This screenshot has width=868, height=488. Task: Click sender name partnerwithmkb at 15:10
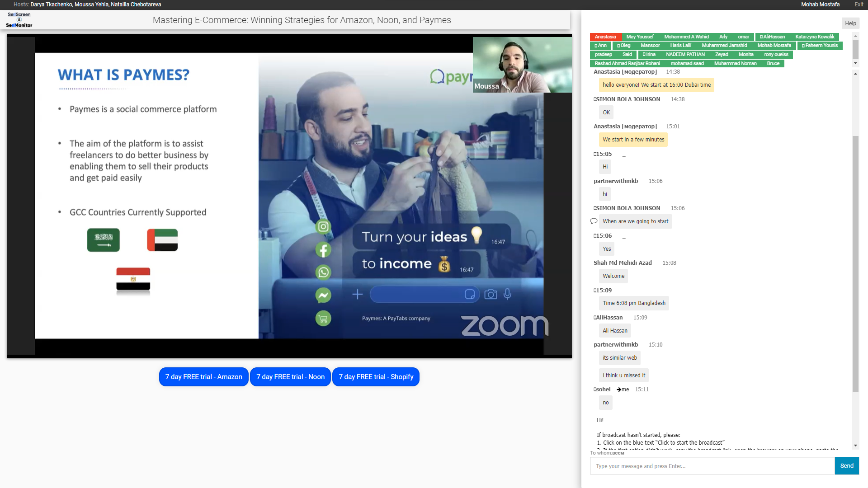tap(616, 345)
